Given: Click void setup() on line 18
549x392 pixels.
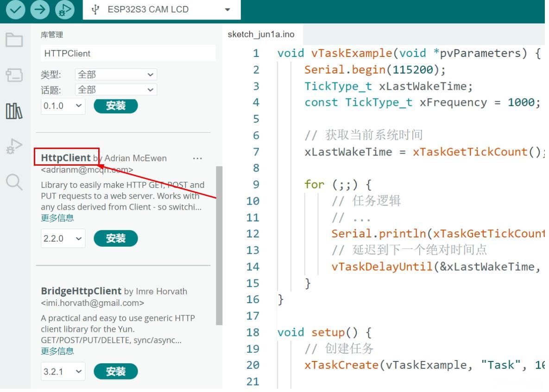Looking at the screenshot, I should pyautogui.click(x=324, y=332).
